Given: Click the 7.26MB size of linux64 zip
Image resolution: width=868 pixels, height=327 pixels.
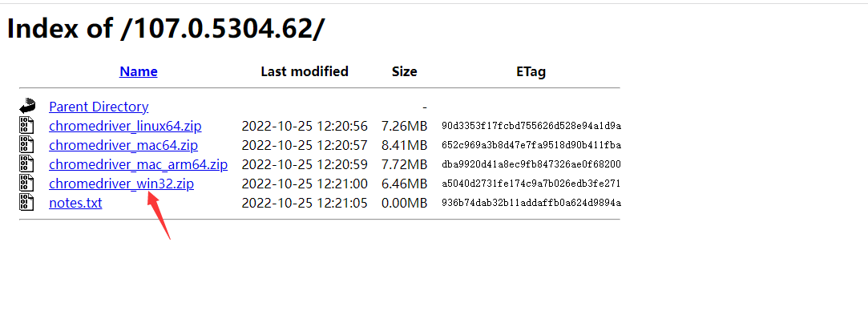Looking at the screenshot, I should 404,126.
